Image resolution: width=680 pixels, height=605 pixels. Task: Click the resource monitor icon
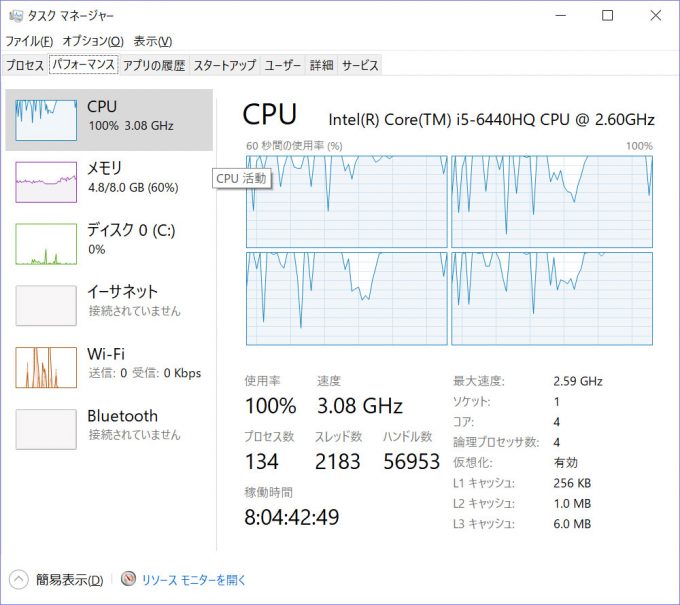(128, 579)
